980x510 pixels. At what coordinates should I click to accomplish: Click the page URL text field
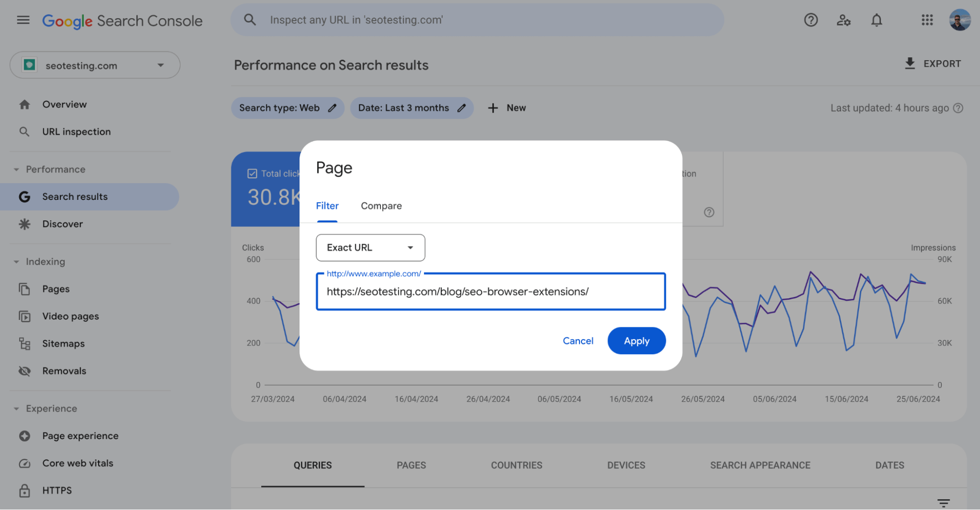(x=491, y=291)
